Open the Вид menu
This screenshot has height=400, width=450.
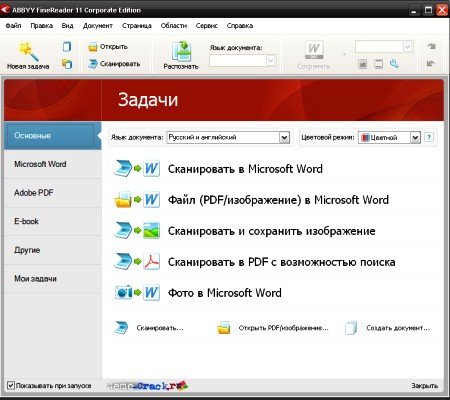(x=67, y=26)
